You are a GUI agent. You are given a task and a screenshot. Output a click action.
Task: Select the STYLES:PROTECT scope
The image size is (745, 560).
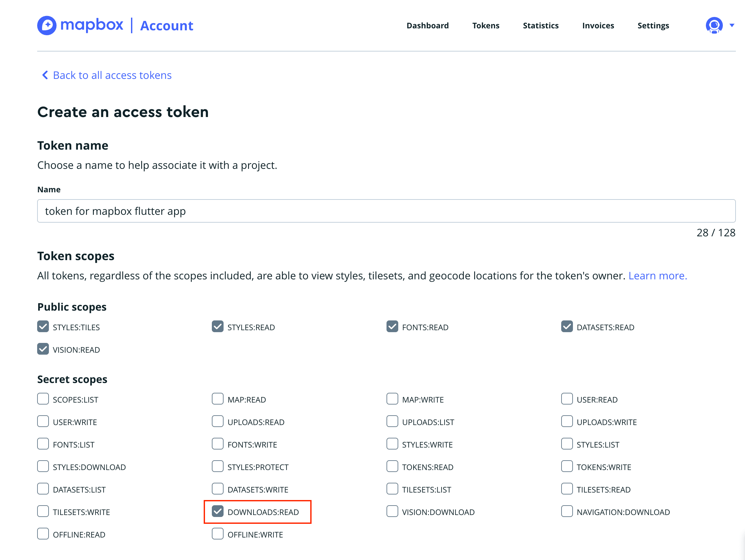click(x=218, y=467)
